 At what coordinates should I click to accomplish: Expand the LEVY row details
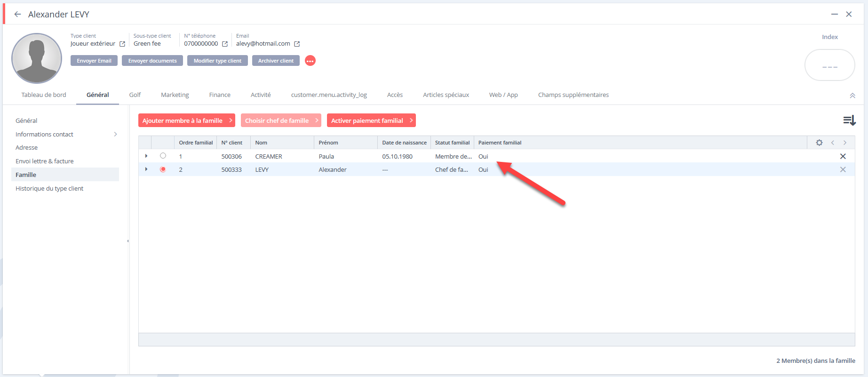pos(146,169)
